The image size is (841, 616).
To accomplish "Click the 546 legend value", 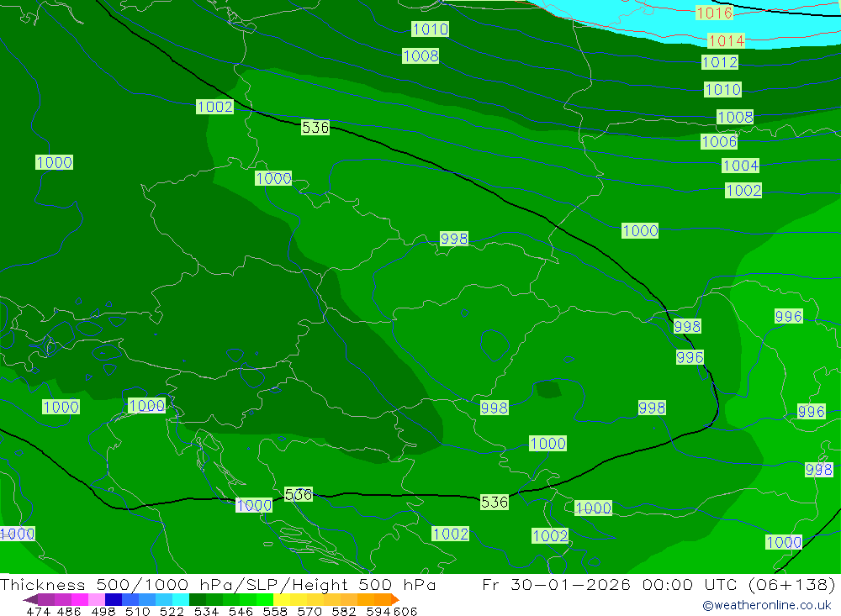I will [241, 611].
